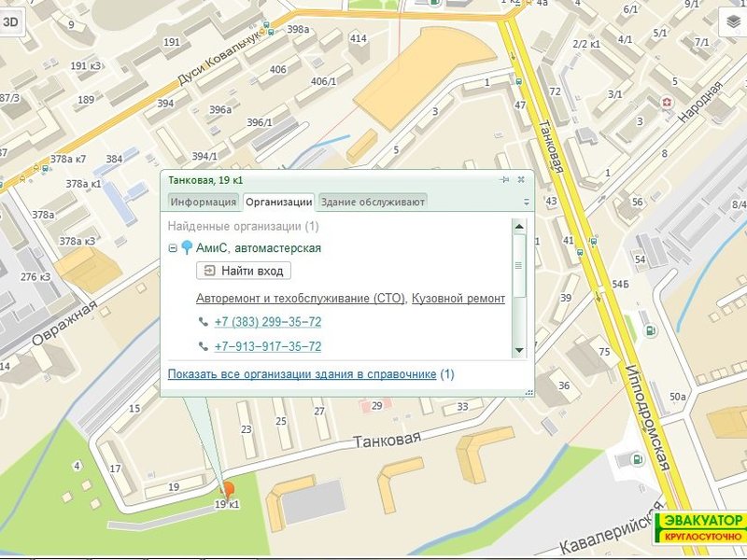Select building 23 on the map

point(246,429)
